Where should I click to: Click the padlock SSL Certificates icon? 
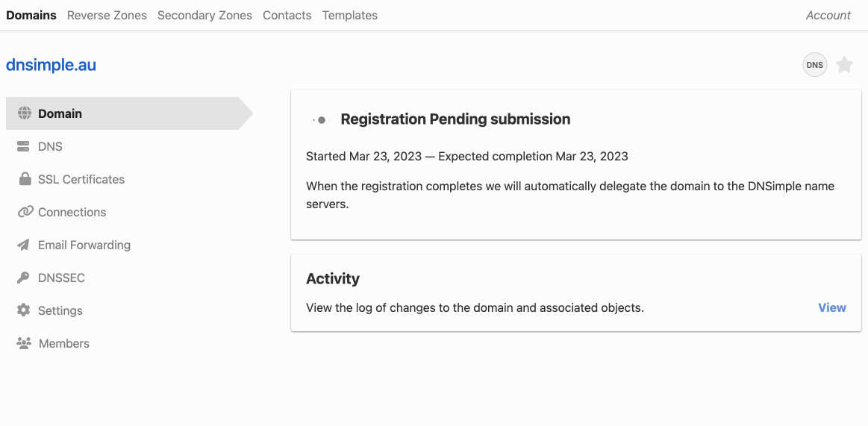[24, 179]
